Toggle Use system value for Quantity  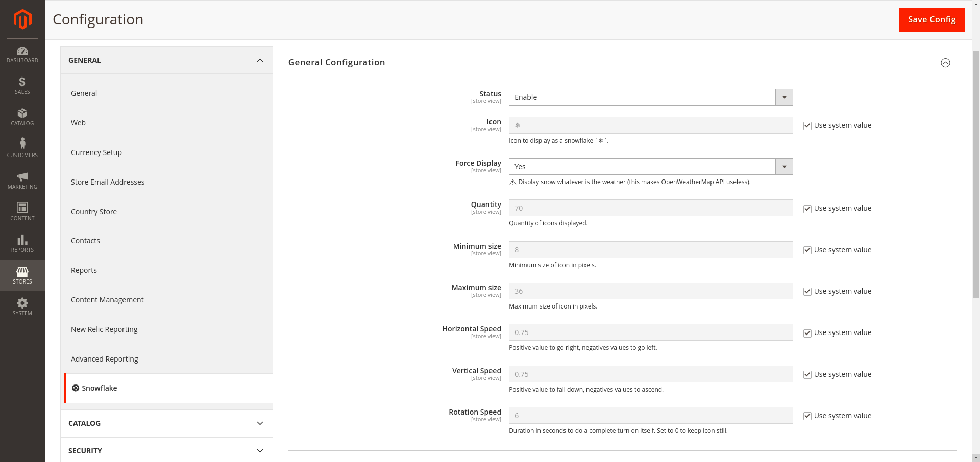coord(807,209)
